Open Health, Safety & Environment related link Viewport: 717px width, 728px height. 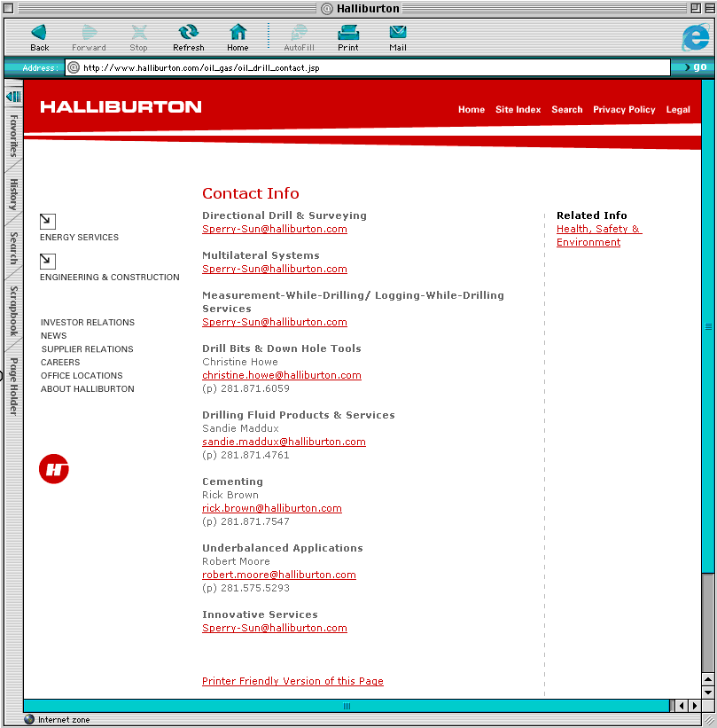[x=598, y=235]
